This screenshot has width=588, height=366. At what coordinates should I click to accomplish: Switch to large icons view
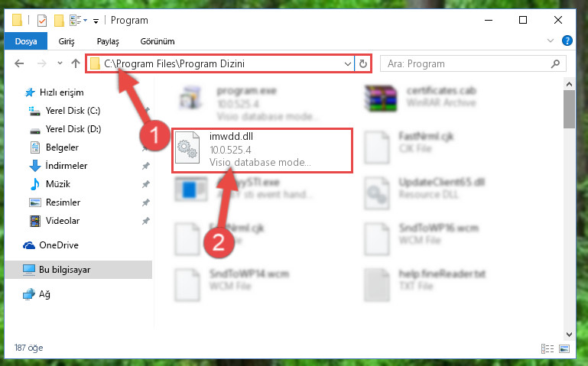click(564, 348)
